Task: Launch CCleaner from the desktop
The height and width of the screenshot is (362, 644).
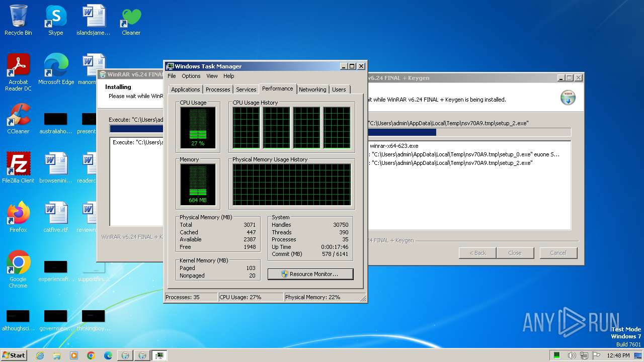Action: [x=18, y=119]
